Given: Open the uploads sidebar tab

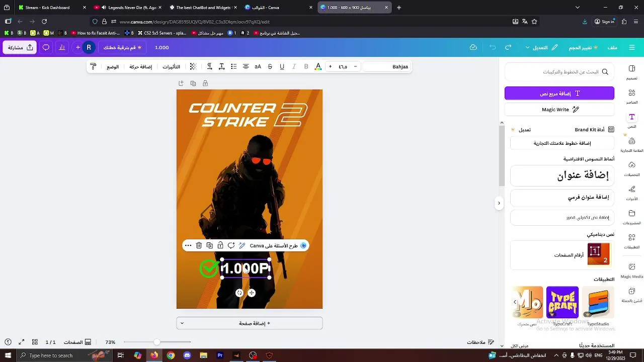Looking at the screenshot, I should pyautogui.click(x=632, y=168).
